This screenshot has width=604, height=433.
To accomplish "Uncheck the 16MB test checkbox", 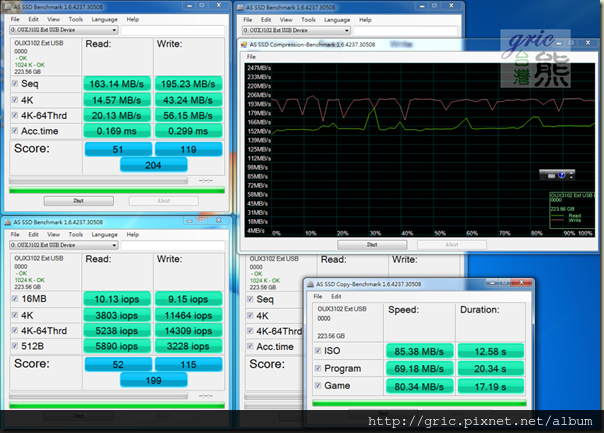I will tap(15, 299).
